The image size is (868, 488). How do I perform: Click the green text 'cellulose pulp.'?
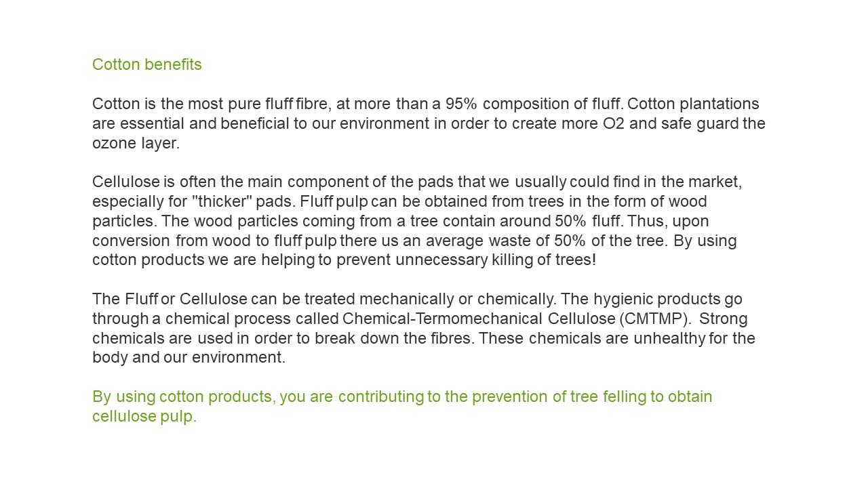coord(144,416)
